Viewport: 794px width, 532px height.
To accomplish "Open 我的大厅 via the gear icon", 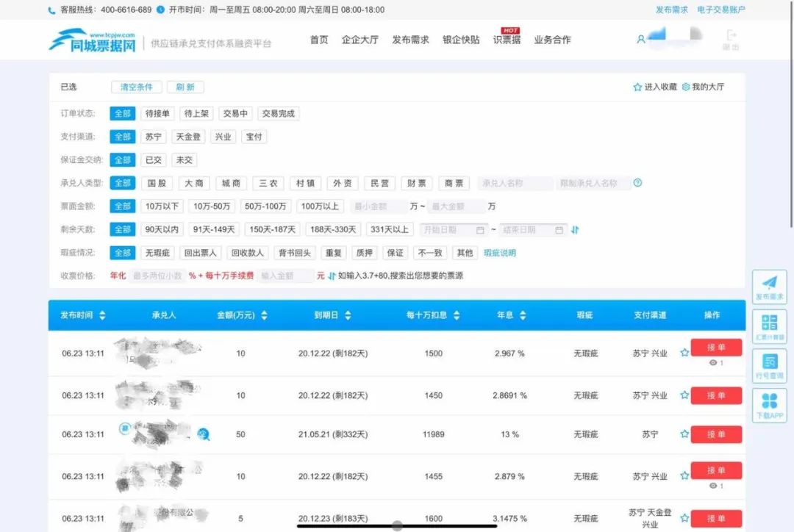I will 685,87.
